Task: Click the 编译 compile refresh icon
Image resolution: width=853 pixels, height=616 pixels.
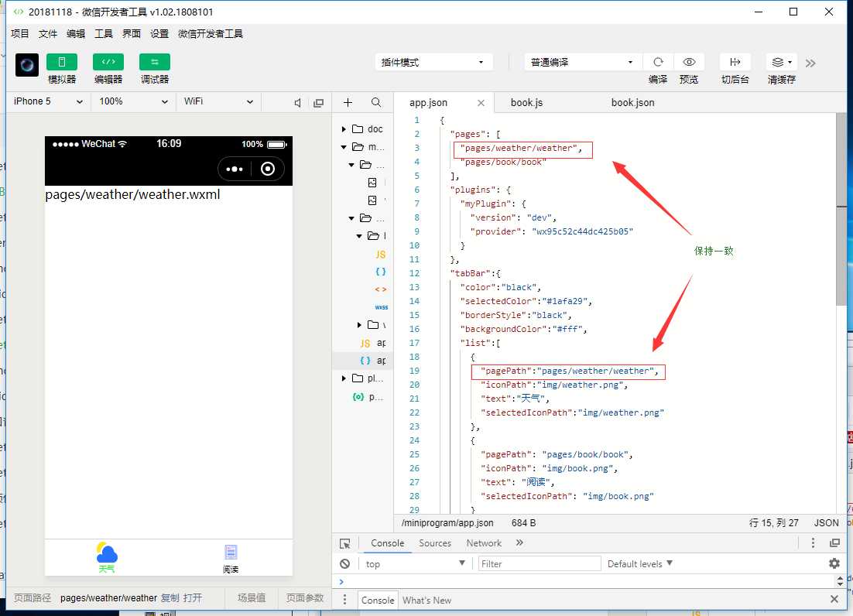Action: click(x=658, y=62)
